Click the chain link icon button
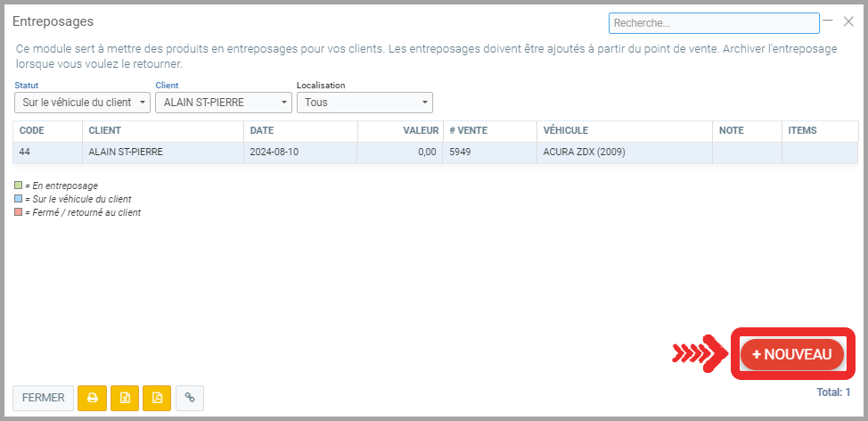Image resolution: width=868 pixels, height=421 pixels. pos(190,398)
